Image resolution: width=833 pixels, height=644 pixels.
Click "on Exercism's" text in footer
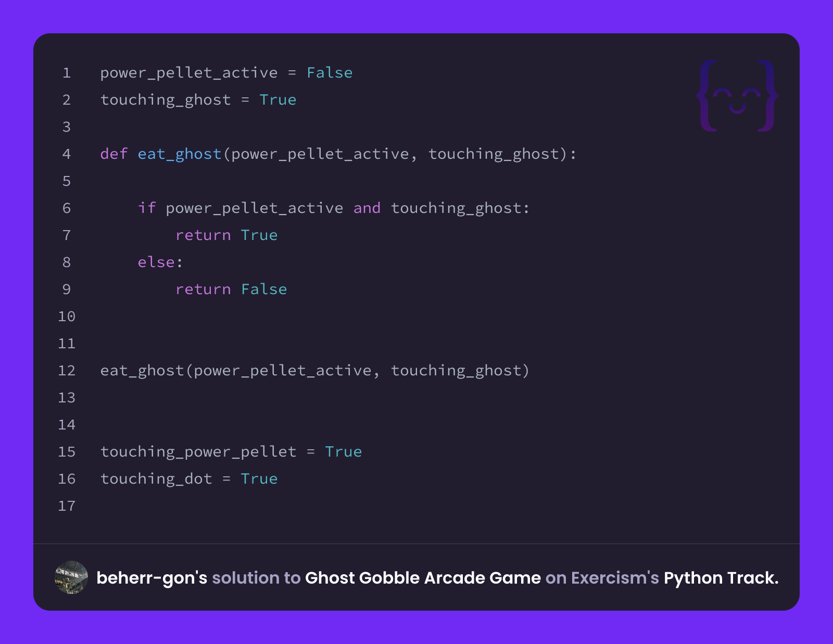602,578
